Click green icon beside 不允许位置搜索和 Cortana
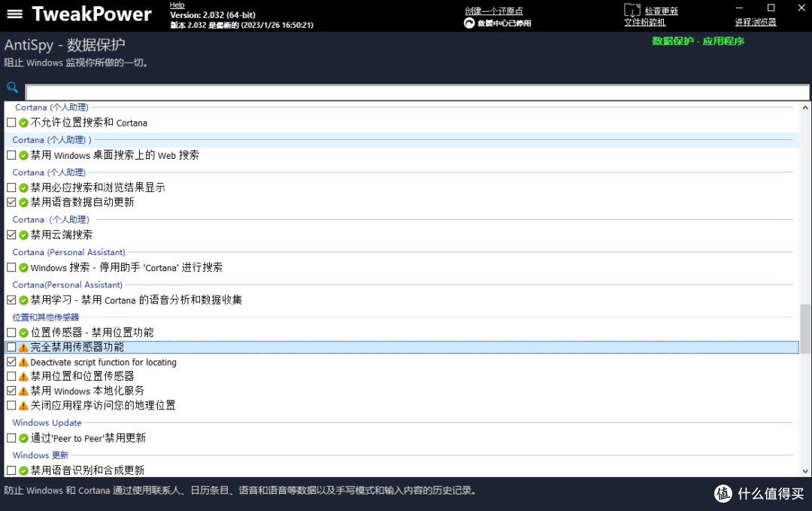The width and height of the screenshot is (812, 511). pyautogui.click(x=24, y=123)
